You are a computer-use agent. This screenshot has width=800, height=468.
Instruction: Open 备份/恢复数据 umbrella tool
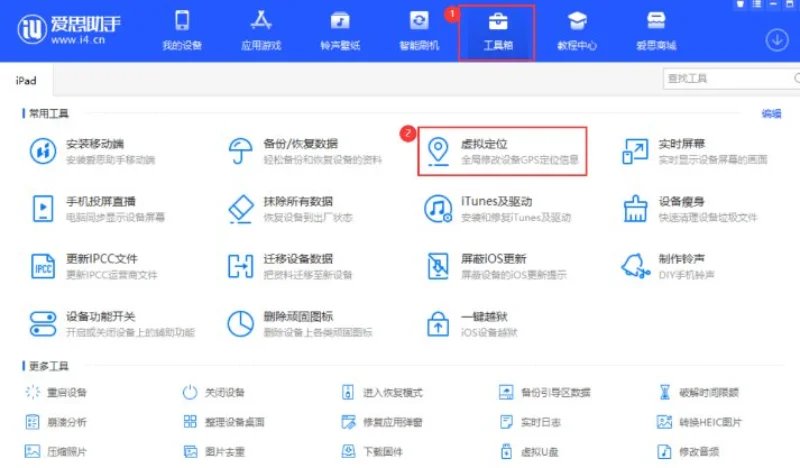[305, 151]
